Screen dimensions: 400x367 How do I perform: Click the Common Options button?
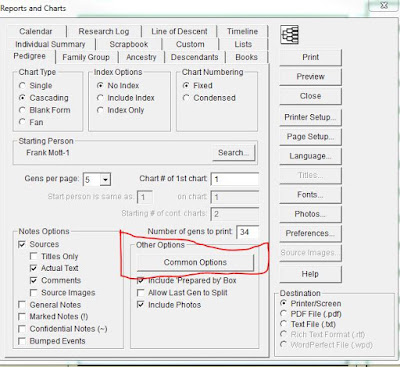(195, 263)
